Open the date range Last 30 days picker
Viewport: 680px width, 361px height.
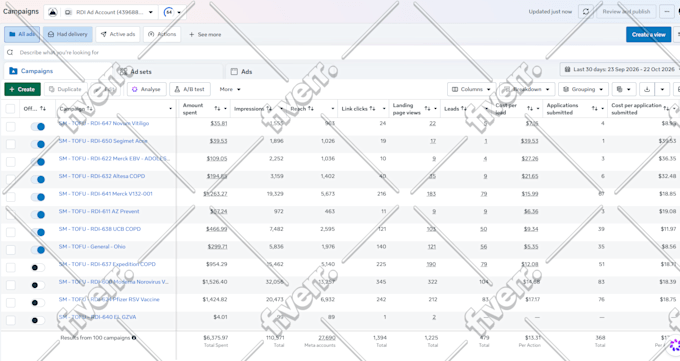point(619,69)
